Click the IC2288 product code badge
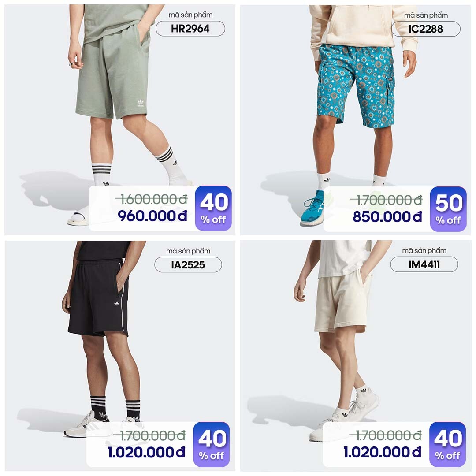 [426, 29]
